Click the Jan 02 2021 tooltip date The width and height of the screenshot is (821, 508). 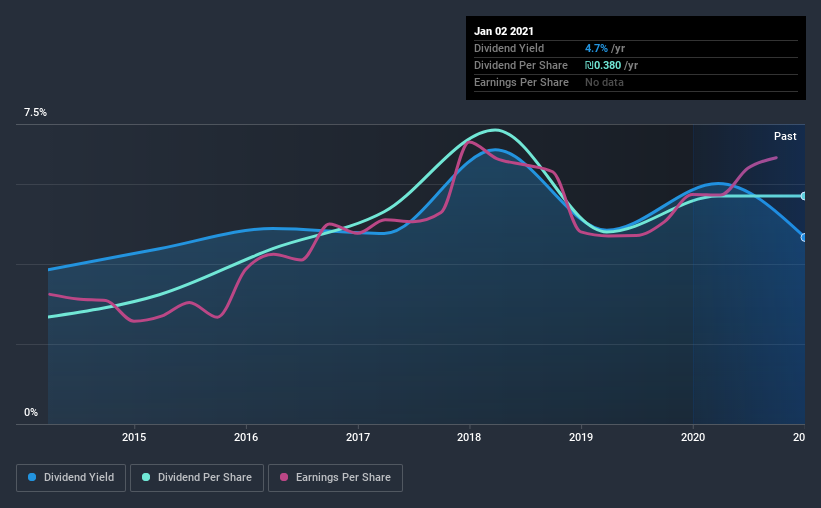tap(504, 31)
